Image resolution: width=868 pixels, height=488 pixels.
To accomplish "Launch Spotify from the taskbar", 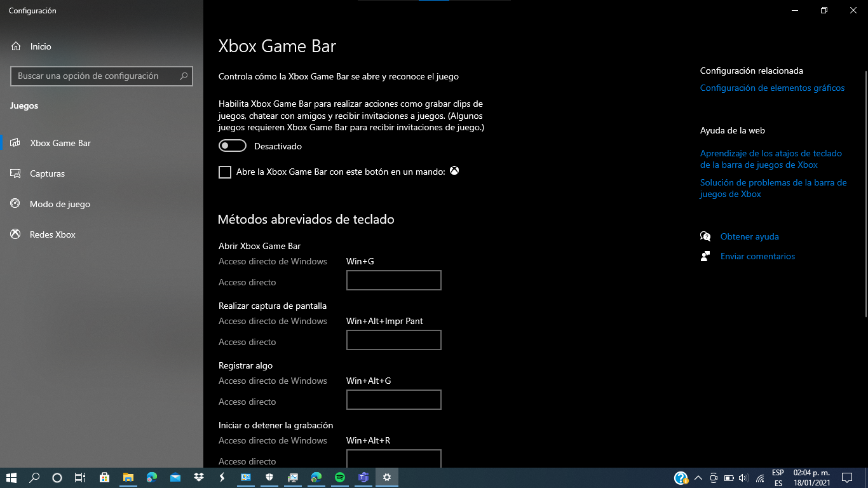I will (x=339, y=477).
